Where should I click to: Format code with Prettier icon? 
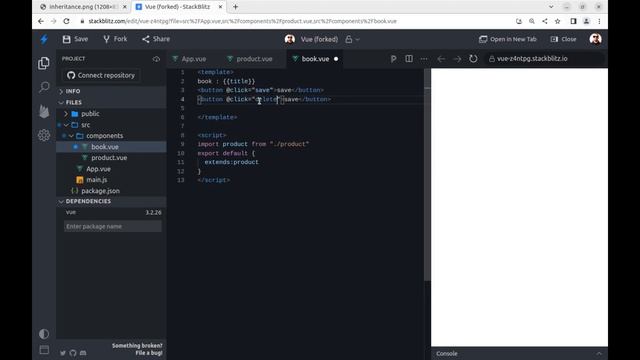click(x=393, y=59)
